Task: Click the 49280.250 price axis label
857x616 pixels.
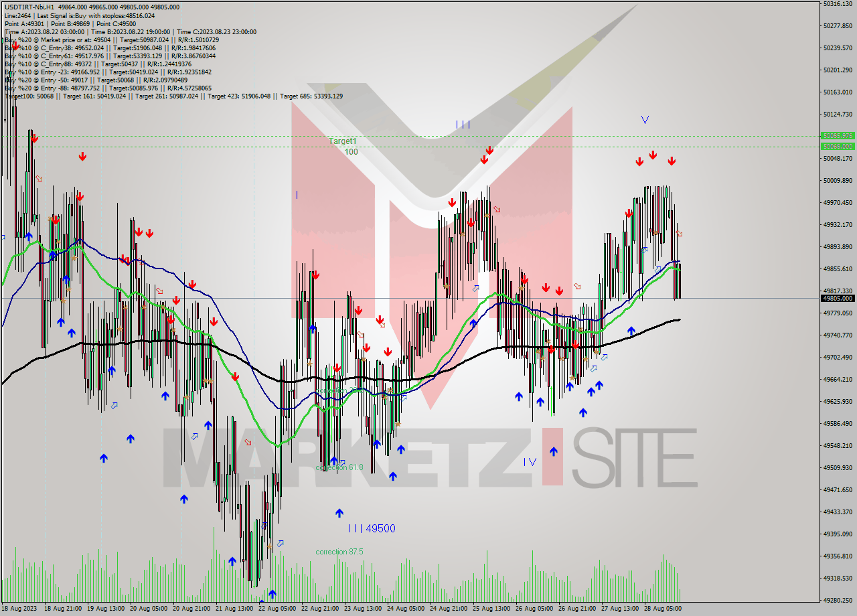Action: tap(838, 600)
